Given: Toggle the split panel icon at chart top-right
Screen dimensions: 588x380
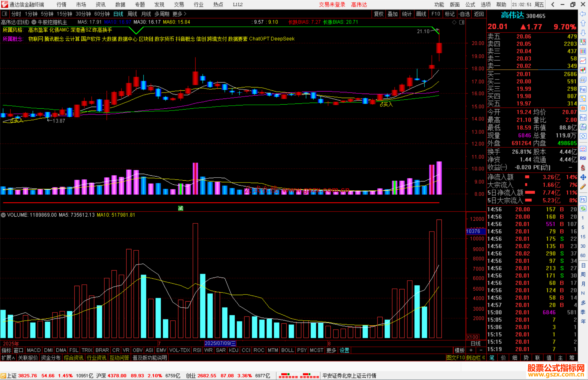Looking at the screenshot, I should pos(462,22).
